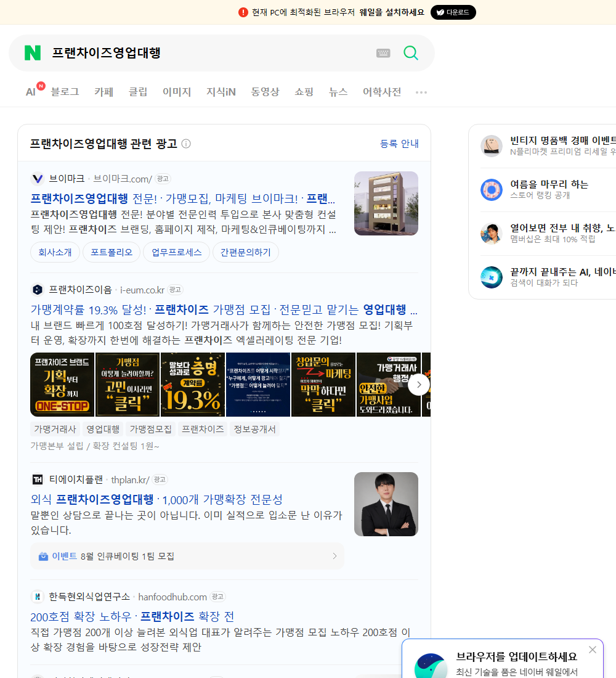Click the 포트폴리오 chip
This screenshot has height=678, width=616.
(111, 252)
